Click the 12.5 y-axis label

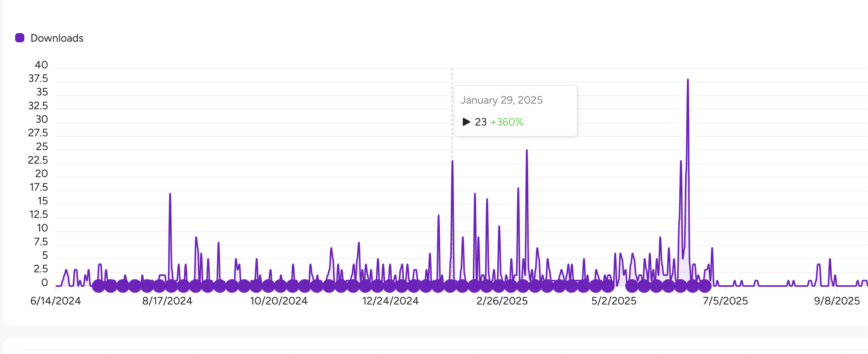(x=39, y=214)
